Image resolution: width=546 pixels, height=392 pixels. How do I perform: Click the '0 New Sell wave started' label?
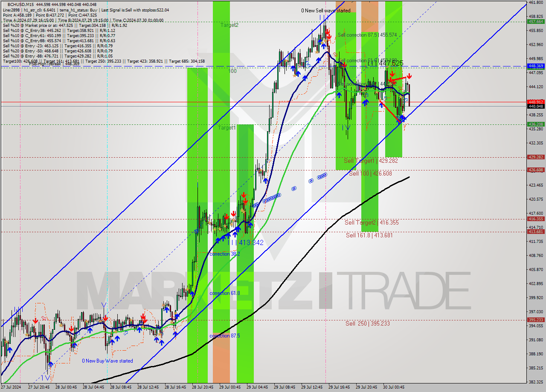point(326,11)
